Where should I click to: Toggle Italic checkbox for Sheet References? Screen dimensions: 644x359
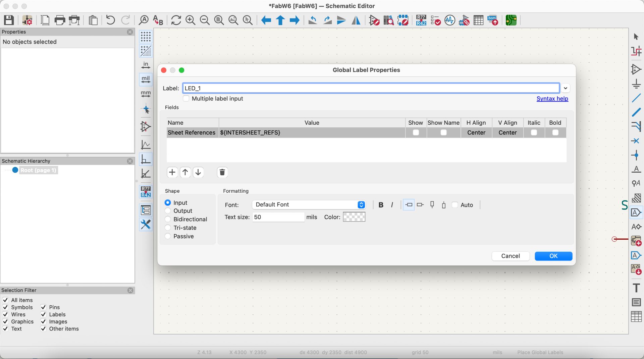(x=534, y=133)
